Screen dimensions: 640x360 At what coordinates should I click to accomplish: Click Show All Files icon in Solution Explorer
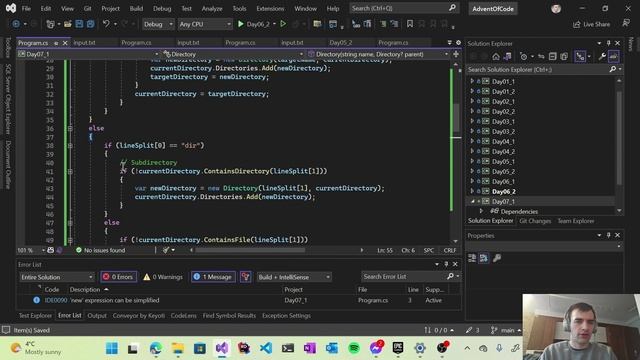coord(564,56)
